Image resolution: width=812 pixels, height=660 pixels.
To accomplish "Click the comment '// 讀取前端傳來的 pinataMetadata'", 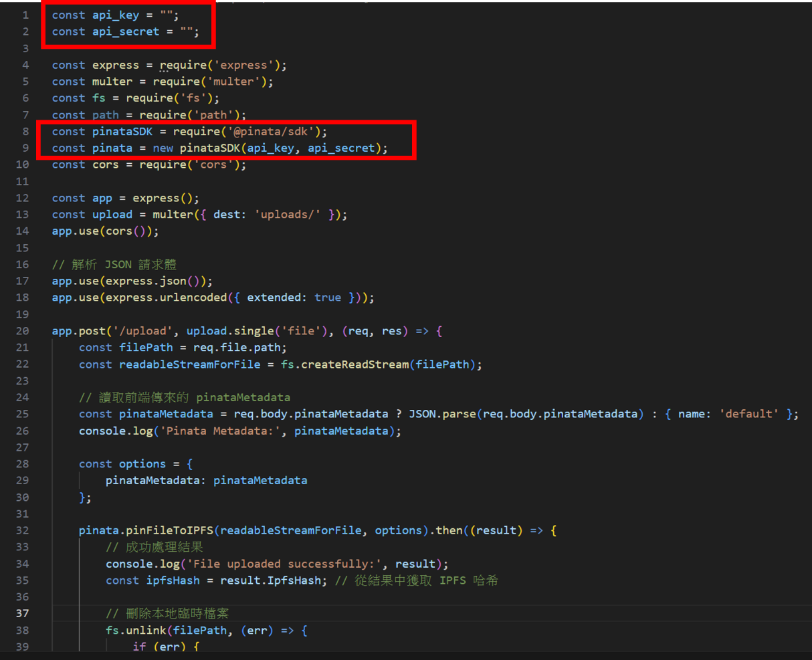I will pos(185,397).
